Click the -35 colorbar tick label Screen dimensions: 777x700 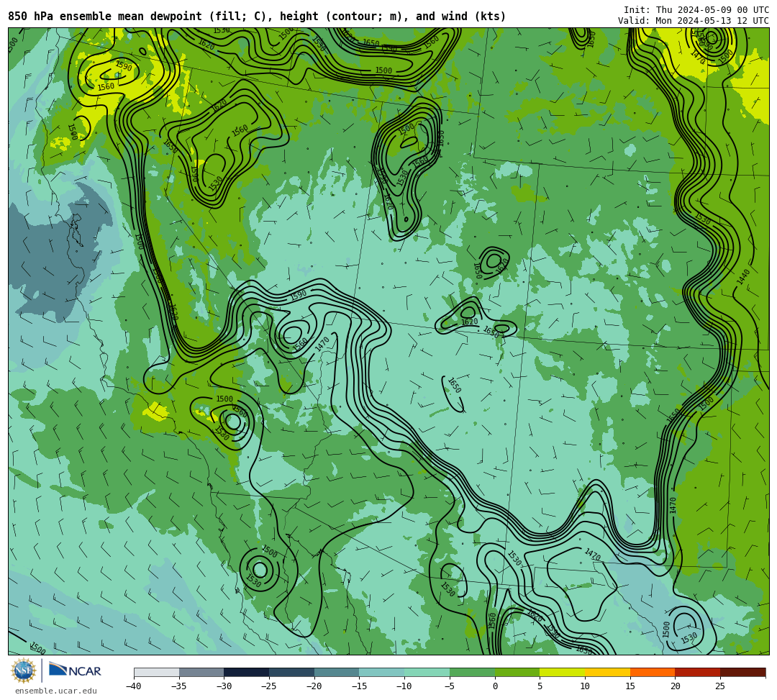178,686
